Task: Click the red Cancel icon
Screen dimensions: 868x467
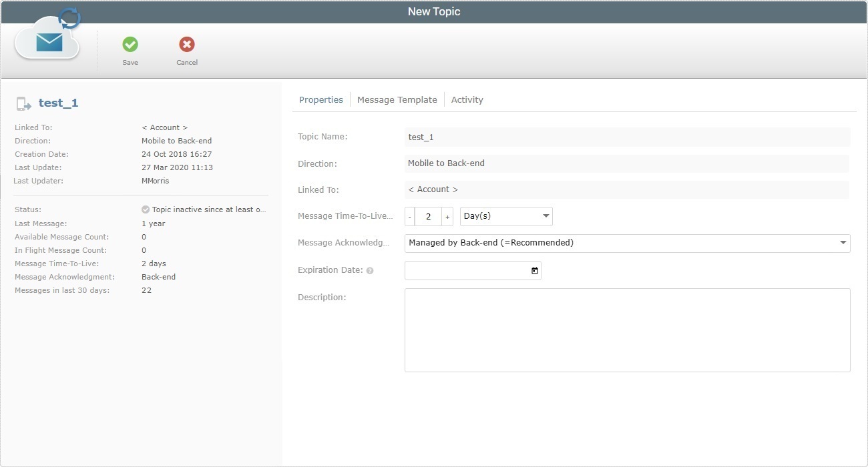Action: tap(186, 44)
